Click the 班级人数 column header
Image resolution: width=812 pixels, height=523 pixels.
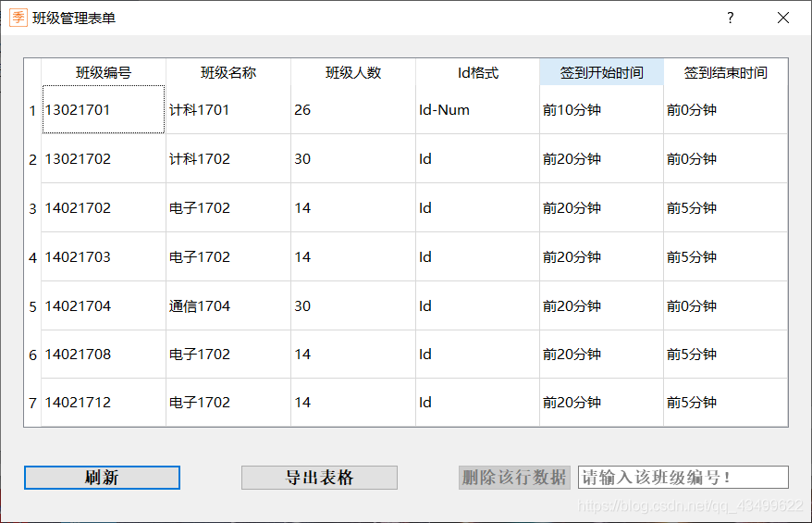click(353, 72)
